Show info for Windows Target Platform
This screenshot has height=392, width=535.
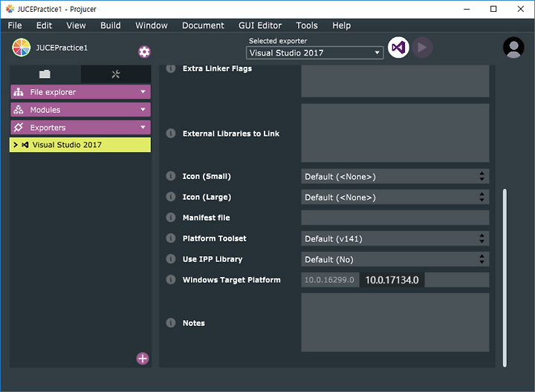[171, 279]
